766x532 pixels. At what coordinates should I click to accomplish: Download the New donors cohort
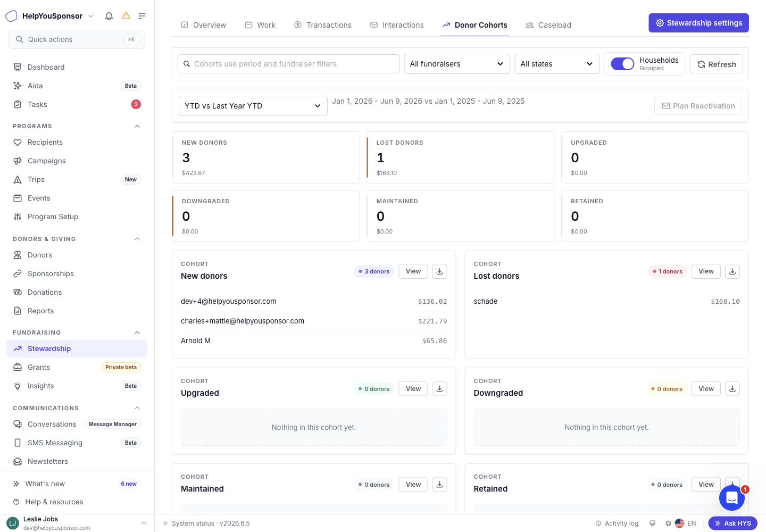tap(440, 271)
